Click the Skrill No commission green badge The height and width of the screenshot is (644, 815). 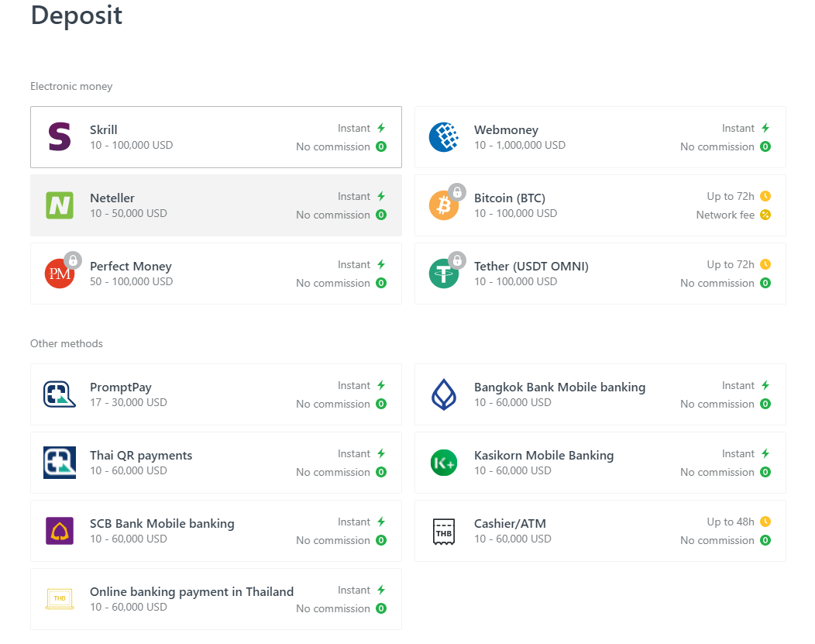click(x=381, y=146)
